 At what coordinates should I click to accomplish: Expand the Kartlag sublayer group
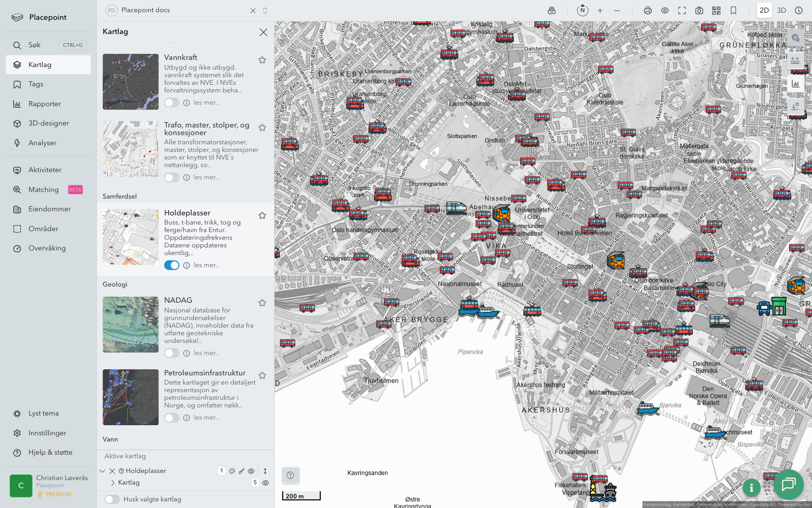[113, 483]
